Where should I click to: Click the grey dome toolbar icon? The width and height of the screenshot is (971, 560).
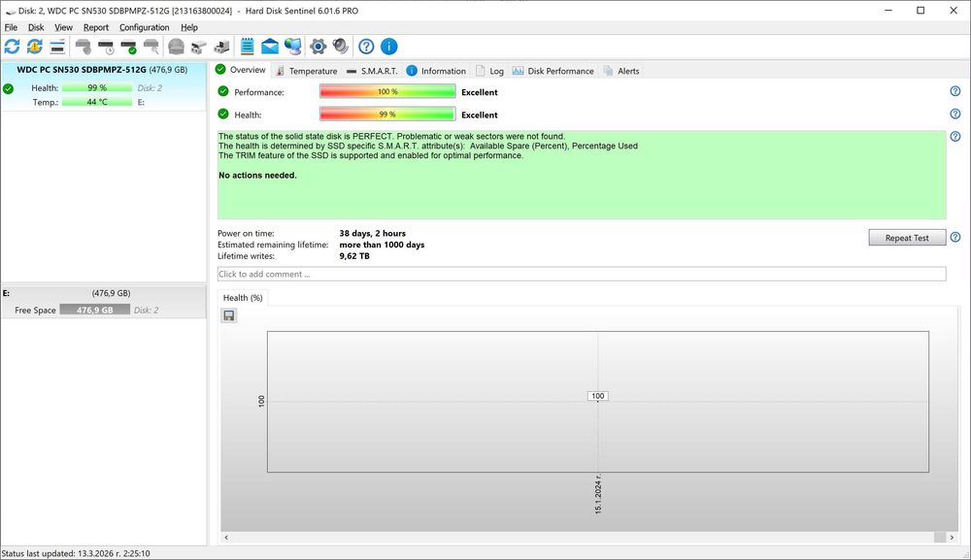pos(177,47)
